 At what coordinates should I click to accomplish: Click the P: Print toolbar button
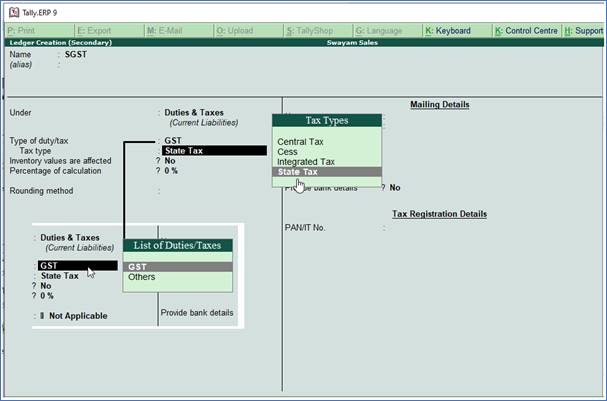coord(40,31)
